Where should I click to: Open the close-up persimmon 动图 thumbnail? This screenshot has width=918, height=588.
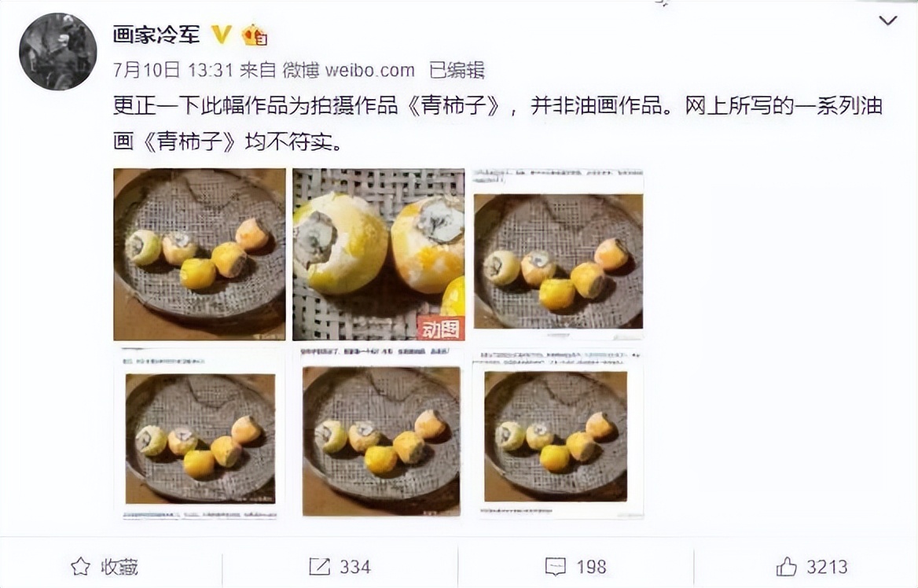(x=379, y=254)
